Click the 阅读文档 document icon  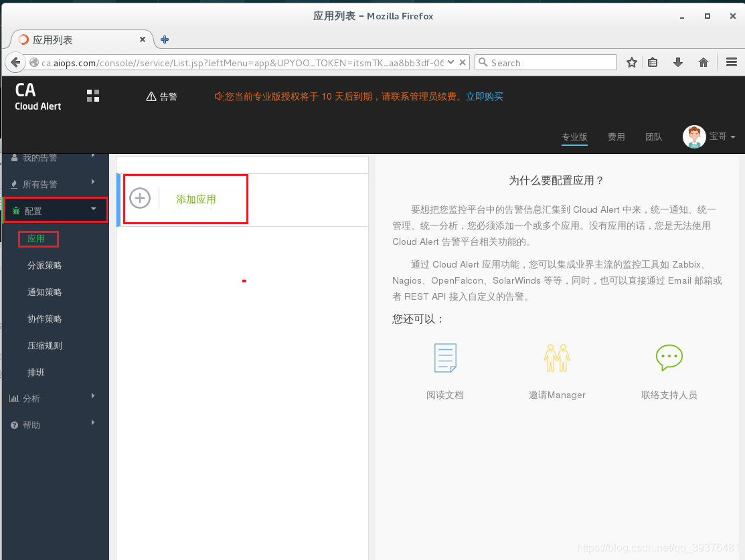(x=445, y=358)
